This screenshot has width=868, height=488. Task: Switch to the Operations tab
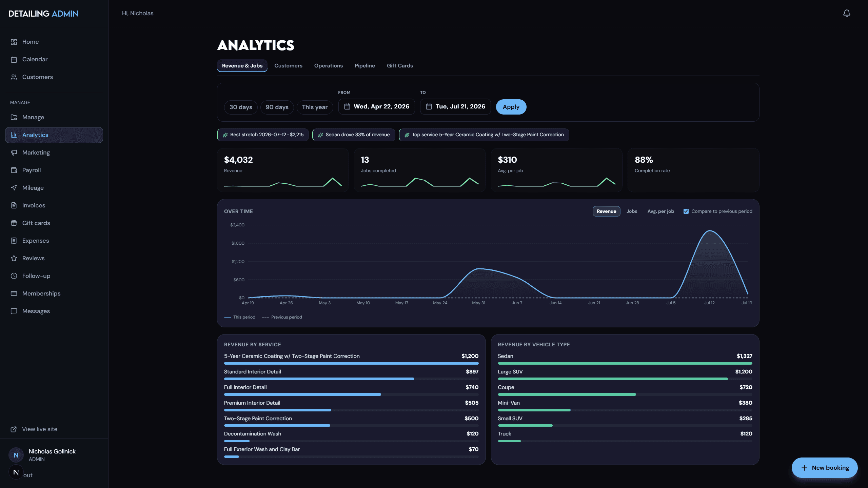coord(328,66)
